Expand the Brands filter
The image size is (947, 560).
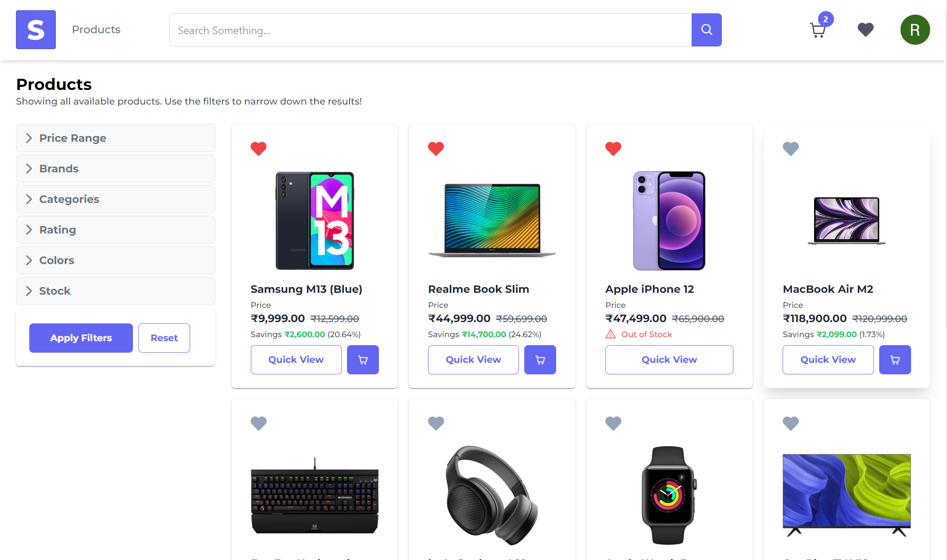116,168
